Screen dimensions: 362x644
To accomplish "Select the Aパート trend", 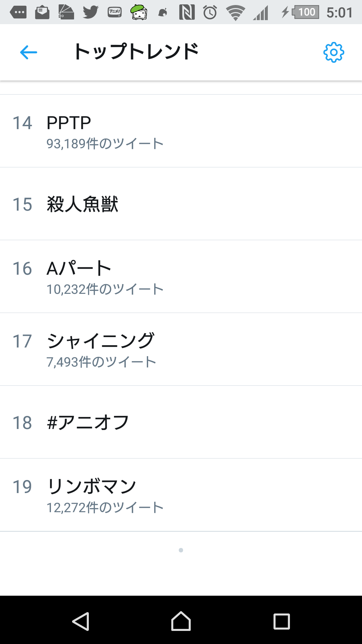I will pos(79,269).
